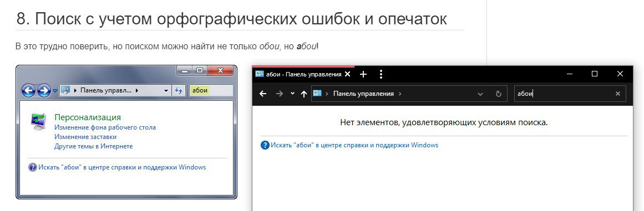This screenshot has height=211, width=644.
Task: Click refresh icon in dark window
Action: [x=499, y=94]
